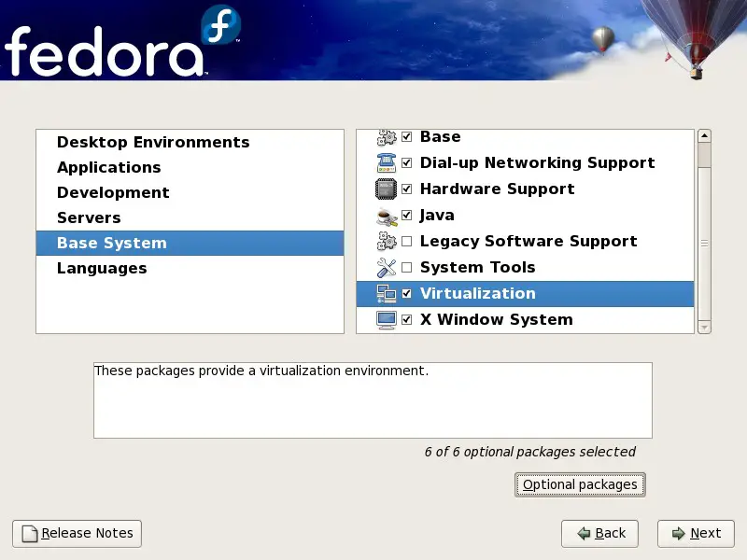
Task: Select the Development category
Action: click(x=190, y=192)
